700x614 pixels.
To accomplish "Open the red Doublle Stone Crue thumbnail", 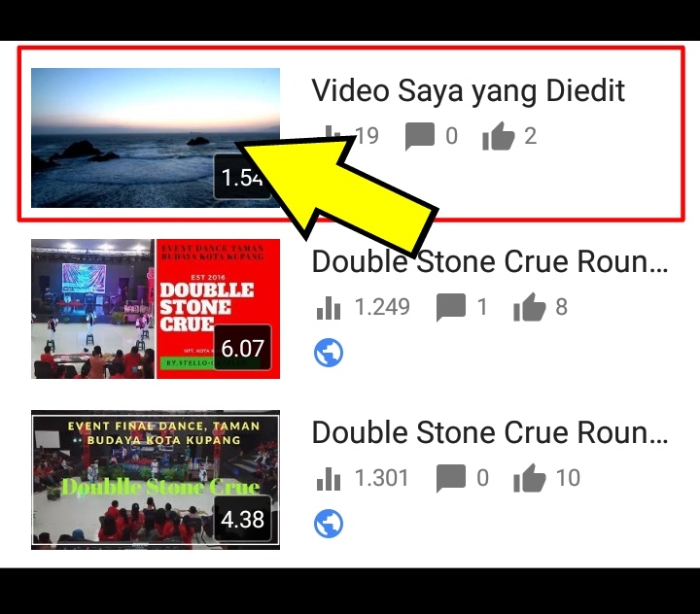I will (156, 309).
